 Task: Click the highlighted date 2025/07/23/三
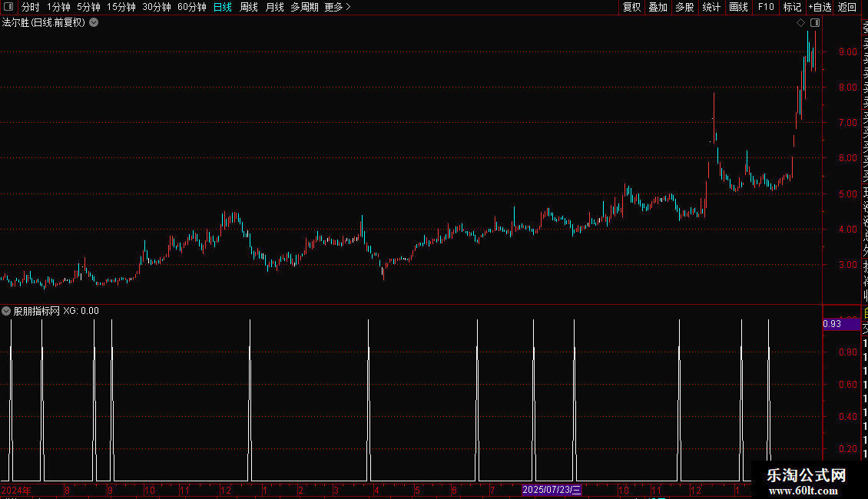552,490
